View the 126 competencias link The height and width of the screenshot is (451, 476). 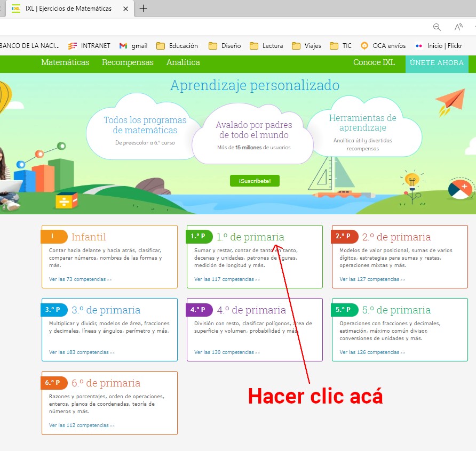[372, 352]
